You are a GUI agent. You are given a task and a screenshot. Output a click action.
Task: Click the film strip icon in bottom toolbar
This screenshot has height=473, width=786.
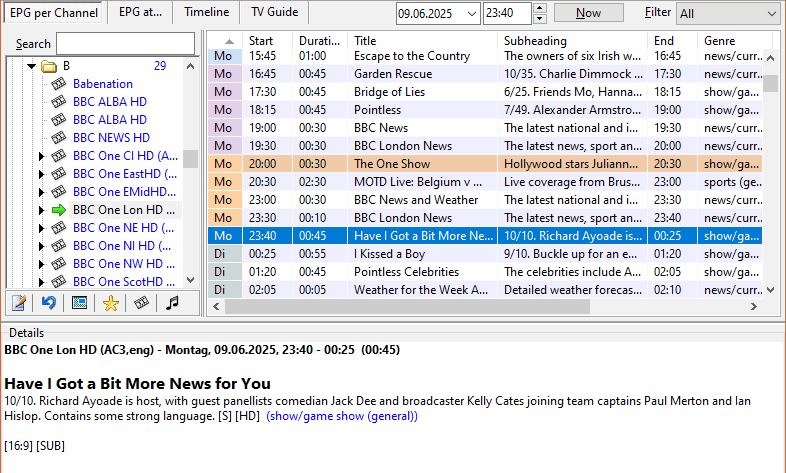[141, 303]
